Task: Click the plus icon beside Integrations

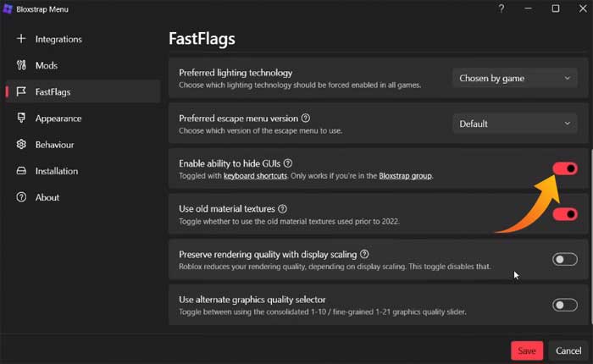Action: coord(21,39)
